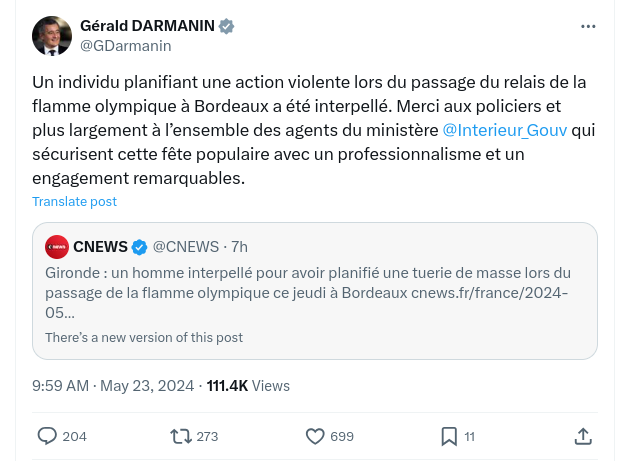
Task: Click the CNEWS account name in quote
Action: pos(100,247)
